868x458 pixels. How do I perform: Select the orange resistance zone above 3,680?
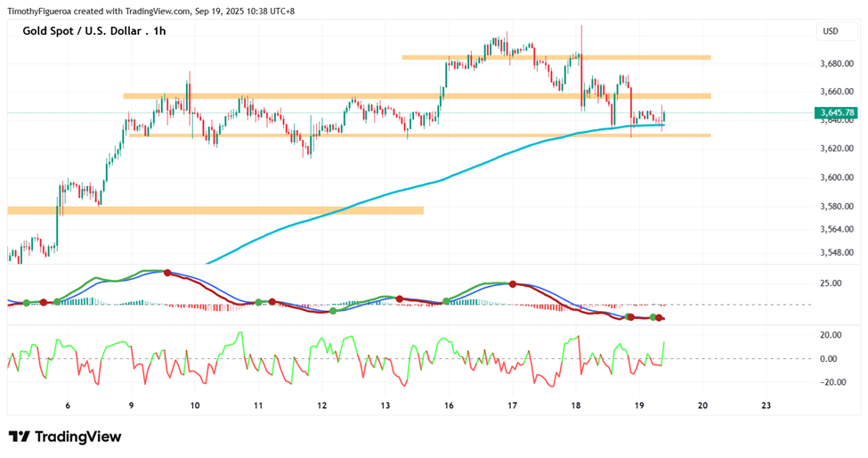556,57
